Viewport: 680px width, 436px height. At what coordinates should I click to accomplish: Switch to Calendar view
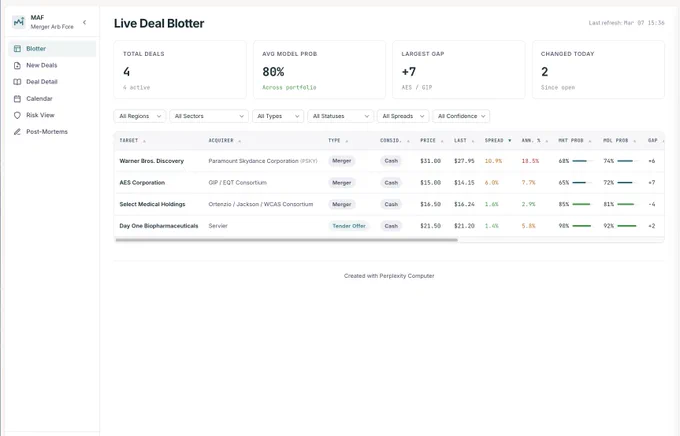click(52, 99)
